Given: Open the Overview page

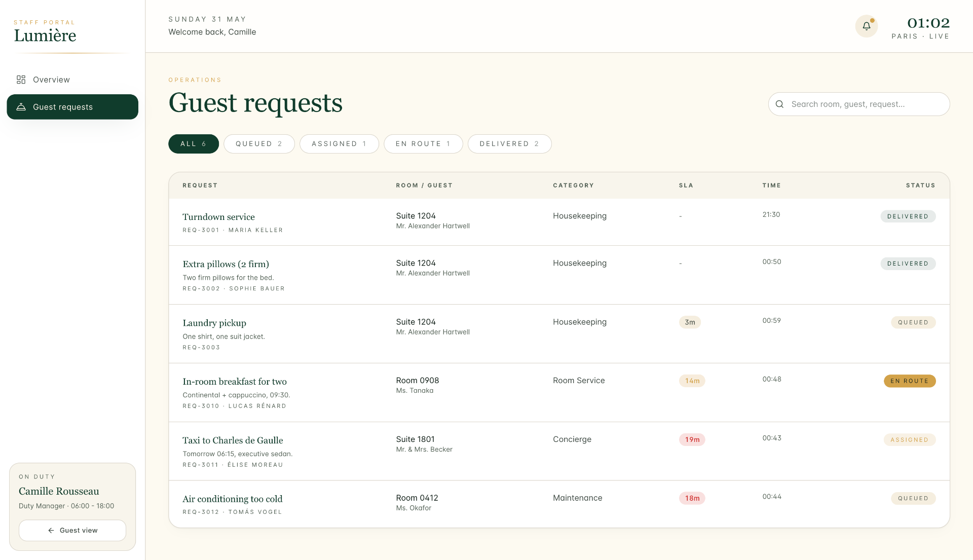Looking at the screenshot, I should pyautogui.click(x=72, y=80).
